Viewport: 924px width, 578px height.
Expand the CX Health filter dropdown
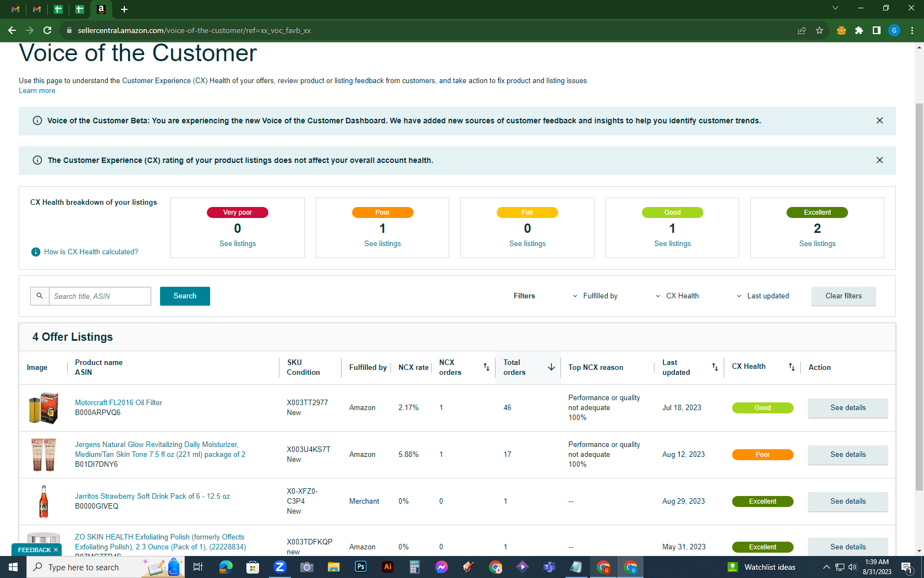point(677,296)
